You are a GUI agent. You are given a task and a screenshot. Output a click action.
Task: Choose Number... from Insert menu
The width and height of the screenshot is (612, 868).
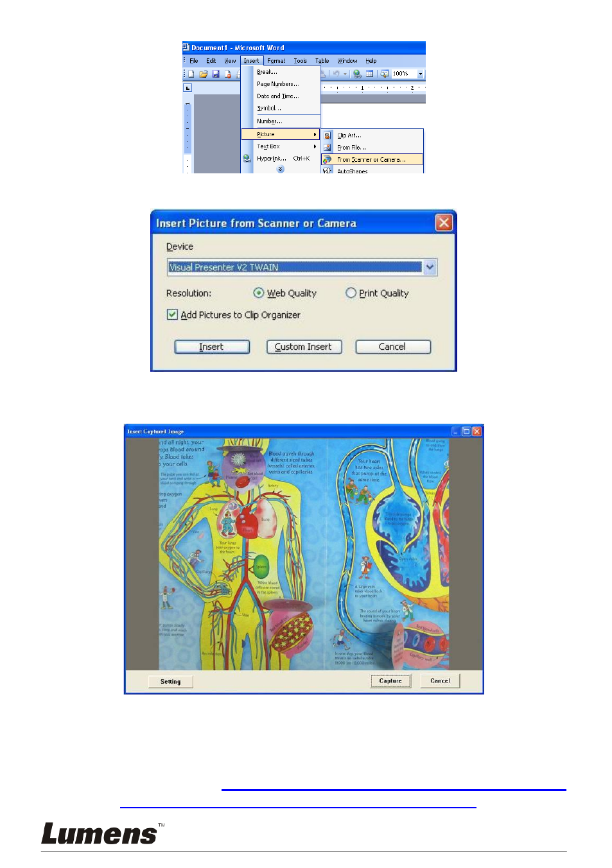coord(270,121)
